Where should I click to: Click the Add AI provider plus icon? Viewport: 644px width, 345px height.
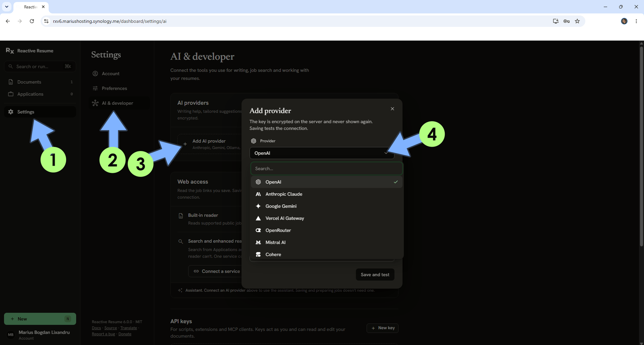[185, 144]
